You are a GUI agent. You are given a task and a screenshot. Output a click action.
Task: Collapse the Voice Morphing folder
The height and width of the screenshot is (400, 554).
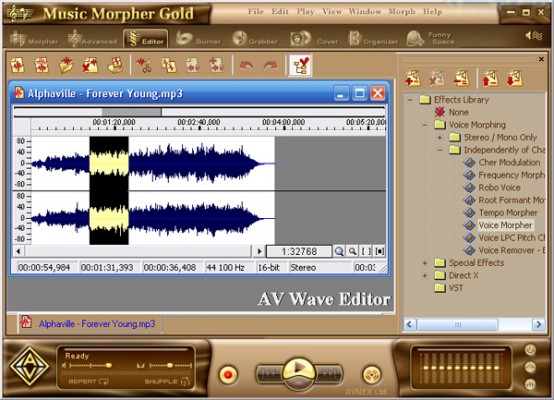click(425, 125)
